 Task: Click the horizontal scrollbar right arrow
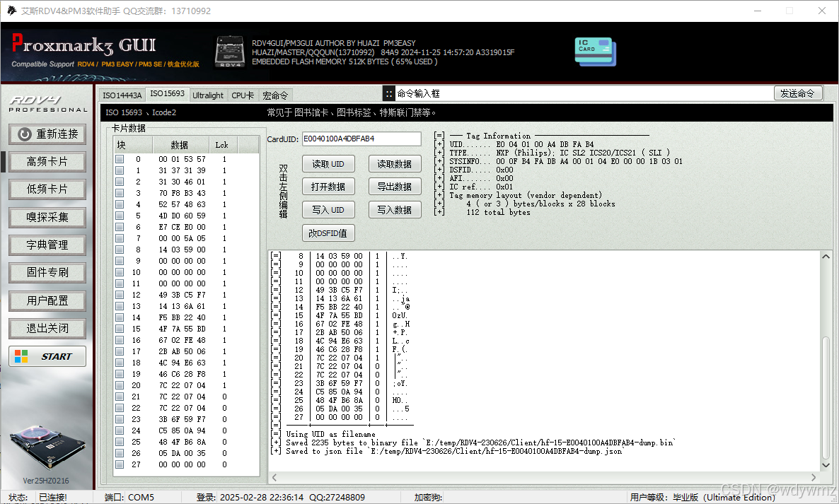(x=814, y=477)
